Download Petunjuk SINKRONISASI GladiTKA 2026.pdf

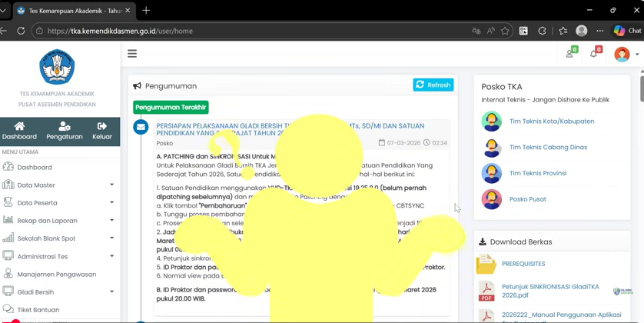point(550,291)
